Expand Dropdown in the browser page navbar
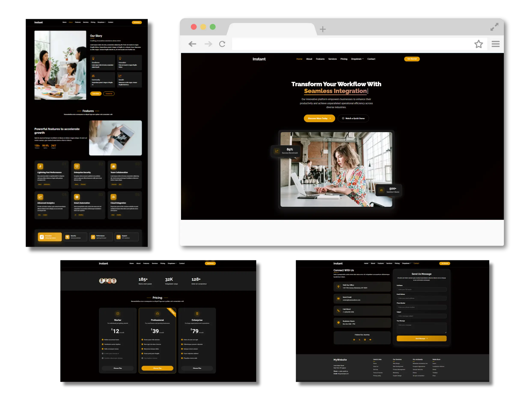The image size is (532, 399). coord(357,59)
